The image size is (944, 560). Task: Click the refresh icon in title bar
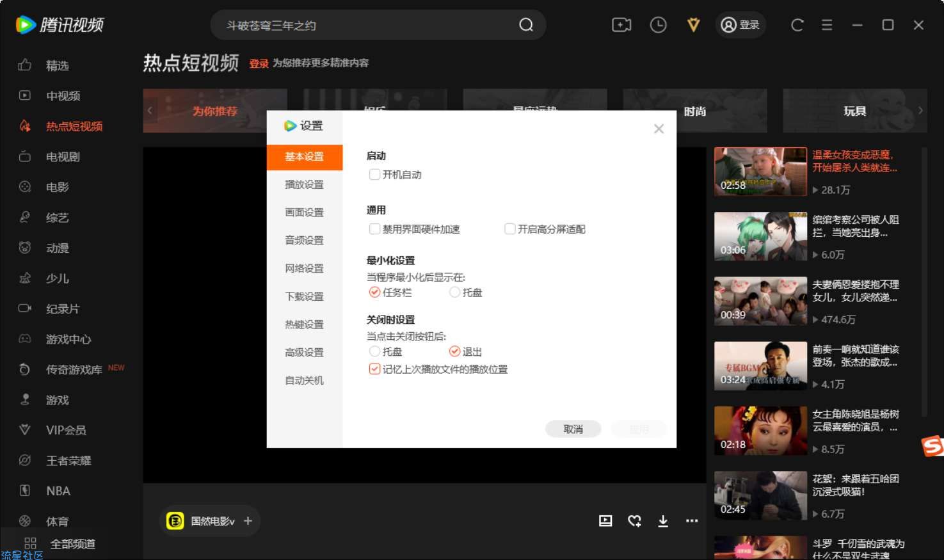click(x=797, y=25)
